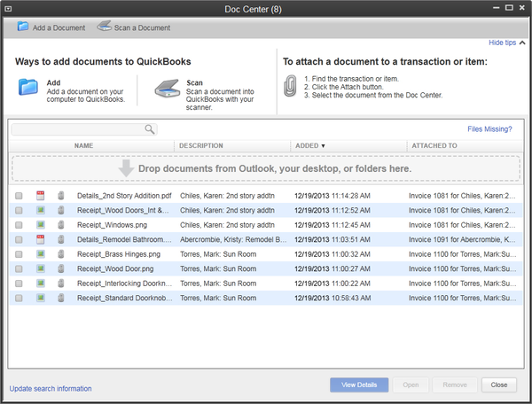The image size is (532, 404).
Task: Click the View Details button
Action: (359, 385)
